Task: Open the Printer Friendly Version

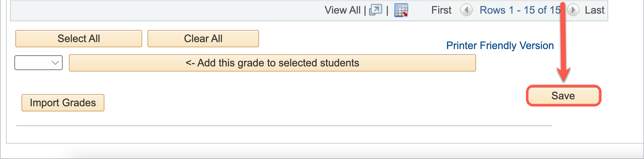Action: tap(500, 46)
